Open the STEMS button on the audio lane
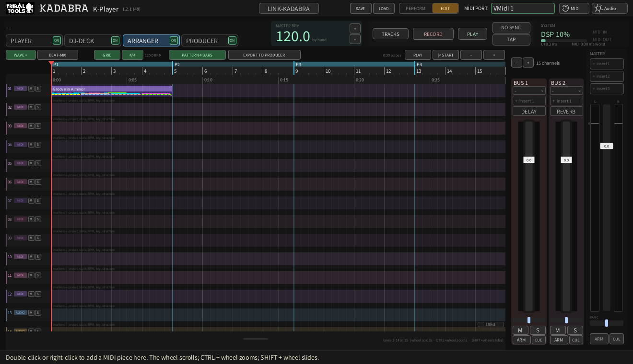 tap(491, 325)
